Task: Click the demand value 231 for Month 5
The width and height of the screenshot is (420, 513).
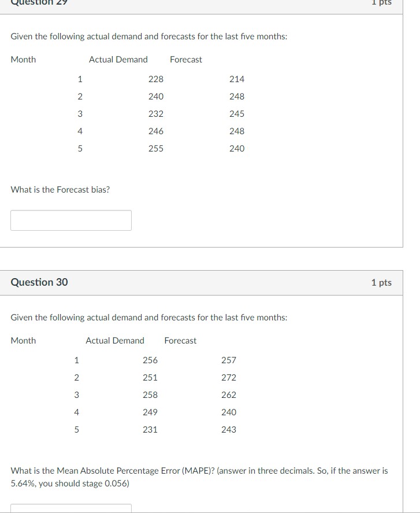Action: click(x=150, y=429)
